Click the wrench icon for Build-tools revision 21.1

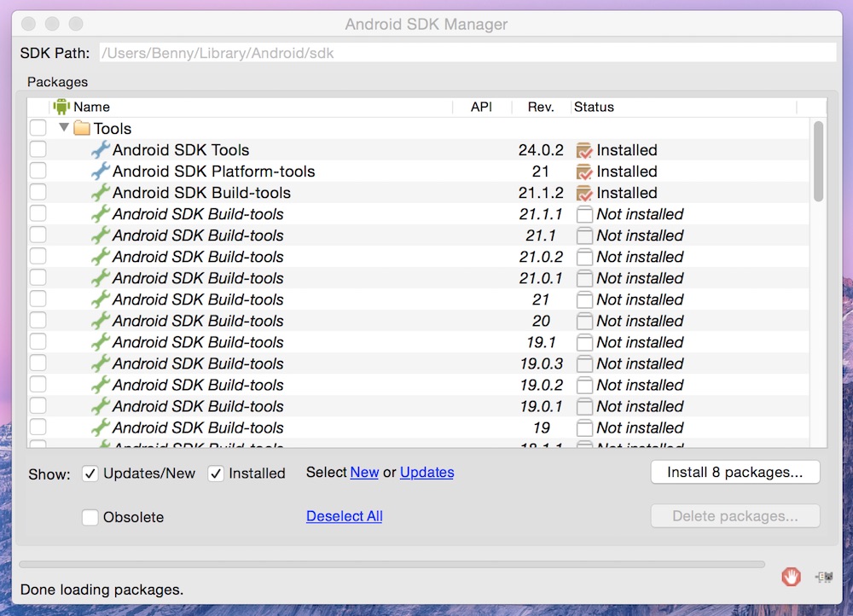pos(101,235)
